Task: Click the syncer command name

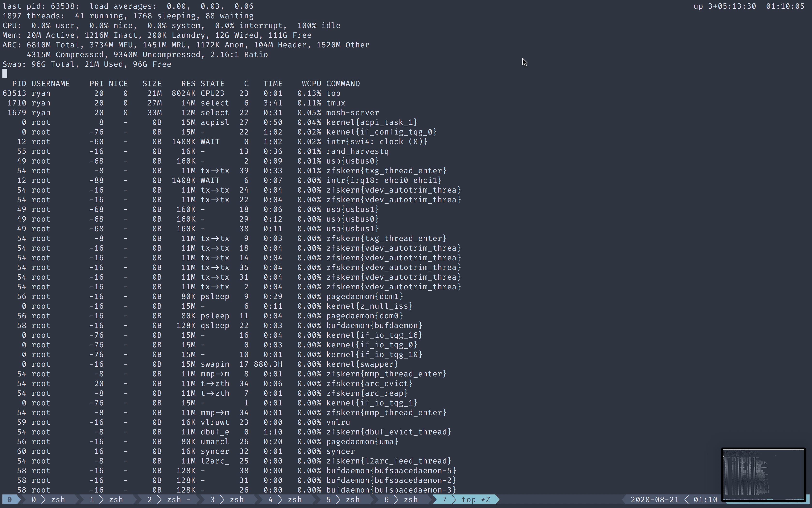Action: point(341,452)
